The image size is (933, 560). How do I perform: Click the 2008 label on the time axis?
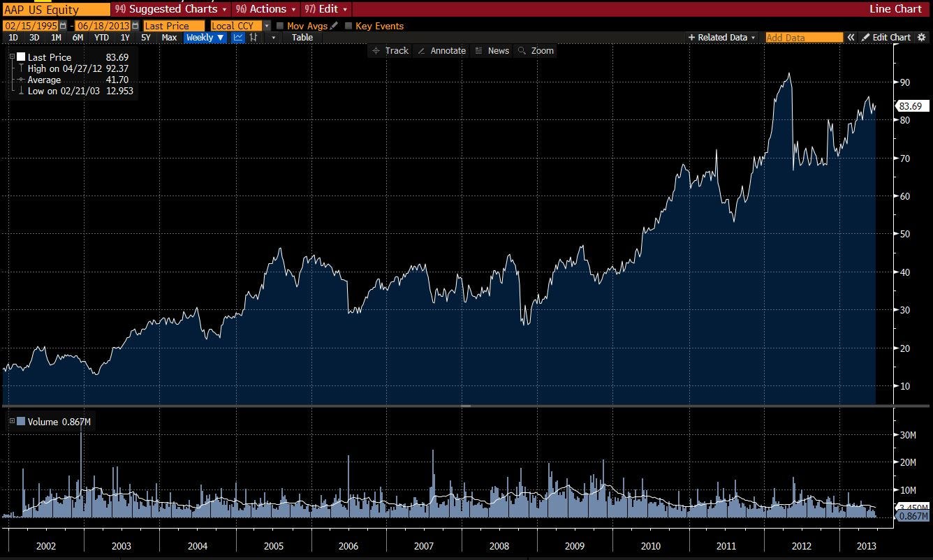pos(499,545)
